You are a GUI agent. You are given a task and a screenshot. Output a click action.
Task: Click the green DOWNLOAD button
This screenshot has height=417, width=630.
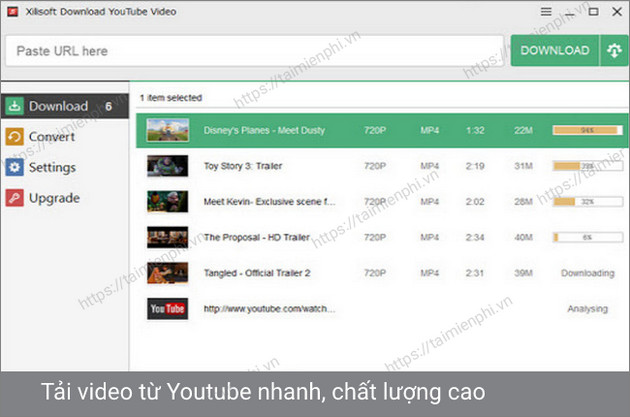coord(555,51)
